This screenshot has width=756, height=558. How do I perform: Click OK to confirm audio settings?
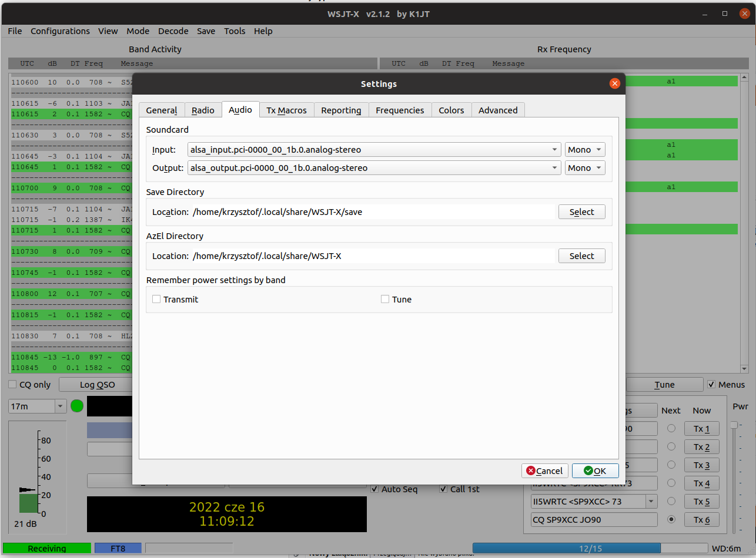pyautogui.click(x=595, y=470)
